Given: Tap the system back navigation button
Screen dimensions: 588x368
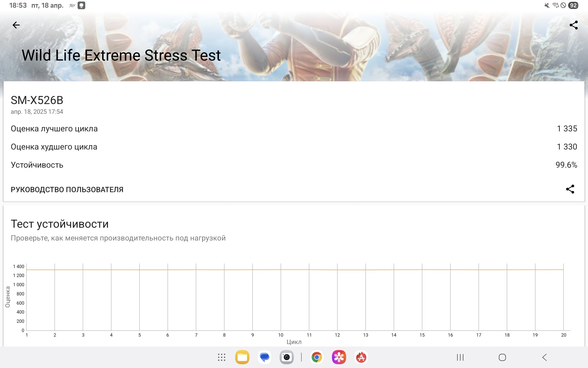Looking at the screenshot, I should [544, 357].
